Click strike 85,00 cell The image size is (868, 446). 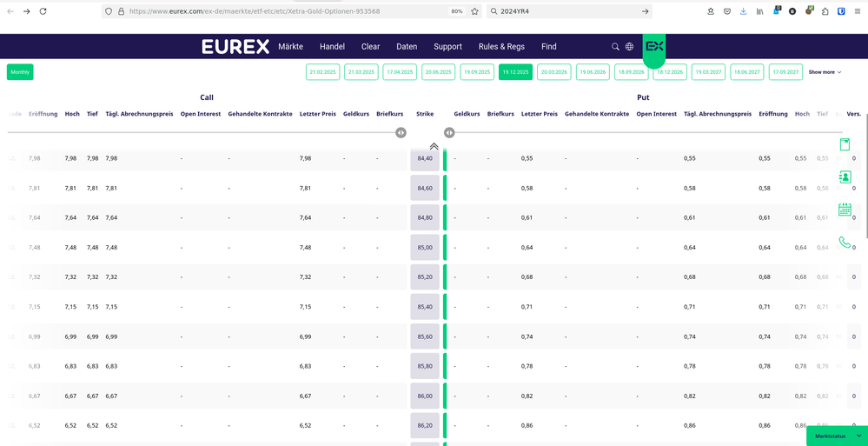tap(425, 247)
